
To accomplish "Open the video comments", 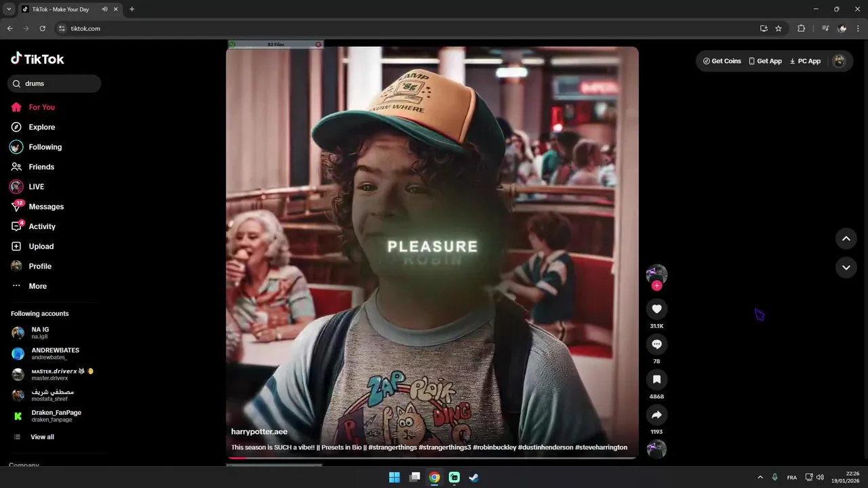I will click(x=656, y=344).
